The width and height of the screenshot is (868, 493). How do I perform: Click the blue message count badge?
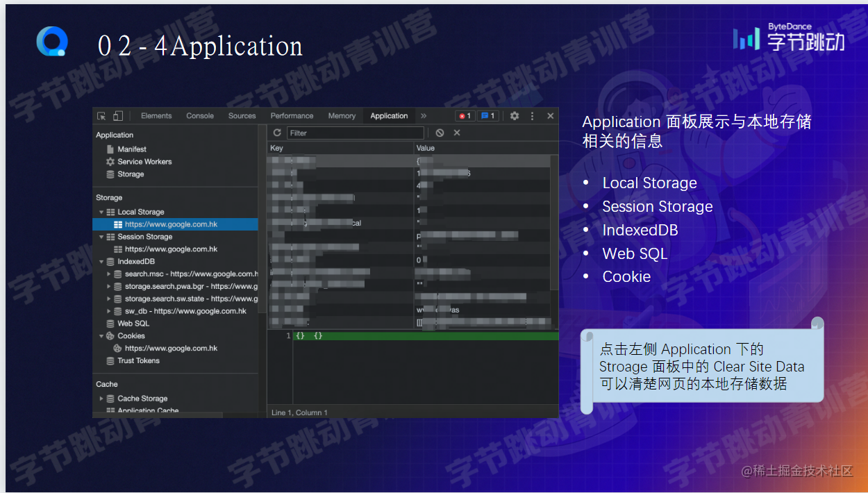(487, 116)
